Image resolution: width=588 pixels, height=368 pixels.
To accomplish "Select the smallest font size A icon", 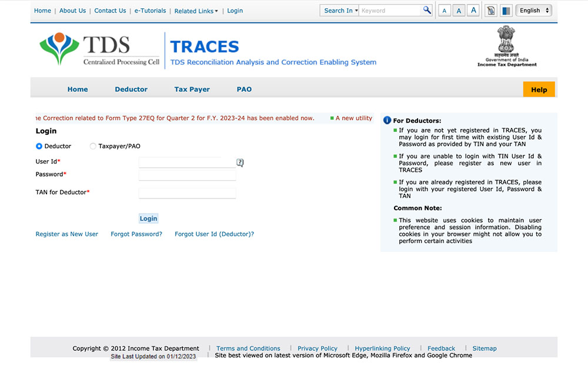I will click(444, 10).
